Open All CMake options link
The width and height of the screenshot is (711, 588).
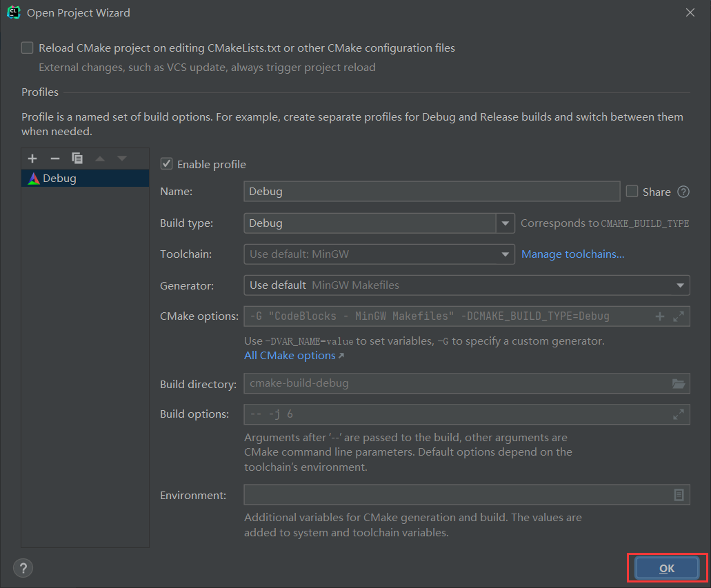pos(294,356)
